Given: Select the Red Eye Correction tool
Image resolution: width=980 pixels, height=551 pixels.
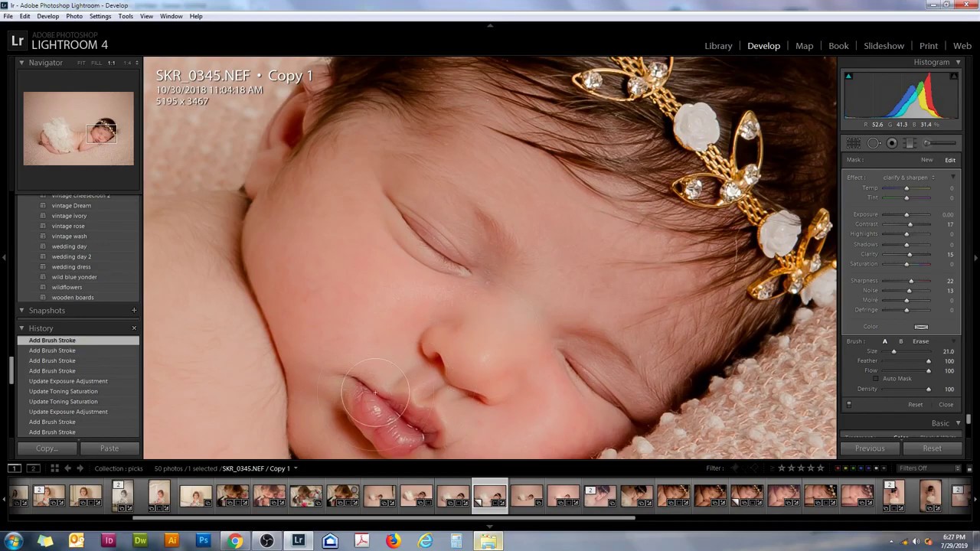Looking at the screenshot, I should pyautogui.click(x=892, y=143).
